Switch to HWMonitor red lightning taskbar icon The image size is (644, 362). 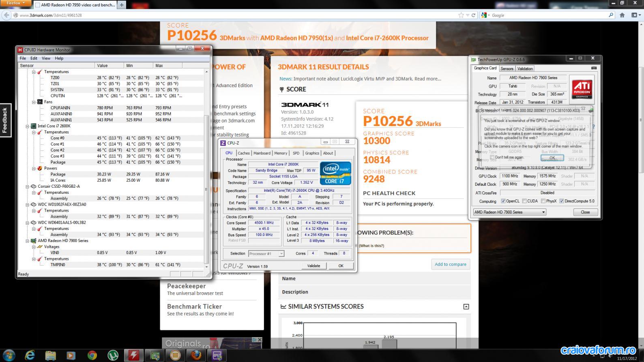(133, 356)
